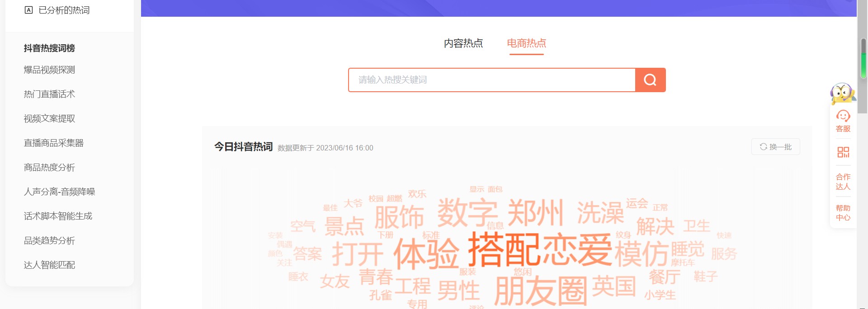Open 帮助中心 from the floating panel

[843, 213]
